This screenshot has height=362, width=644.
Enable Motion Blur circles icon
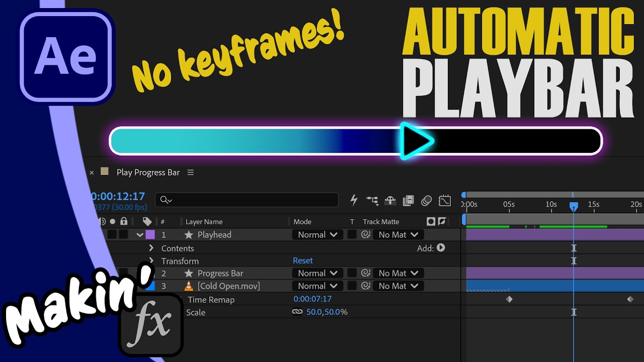[427, 201]
